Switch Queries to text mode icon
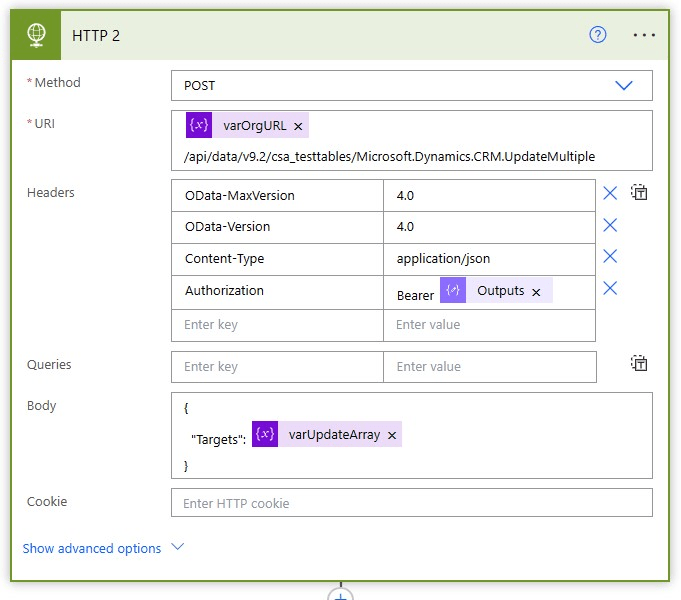Viewport: 681px width, 600px height. point(640,364)
